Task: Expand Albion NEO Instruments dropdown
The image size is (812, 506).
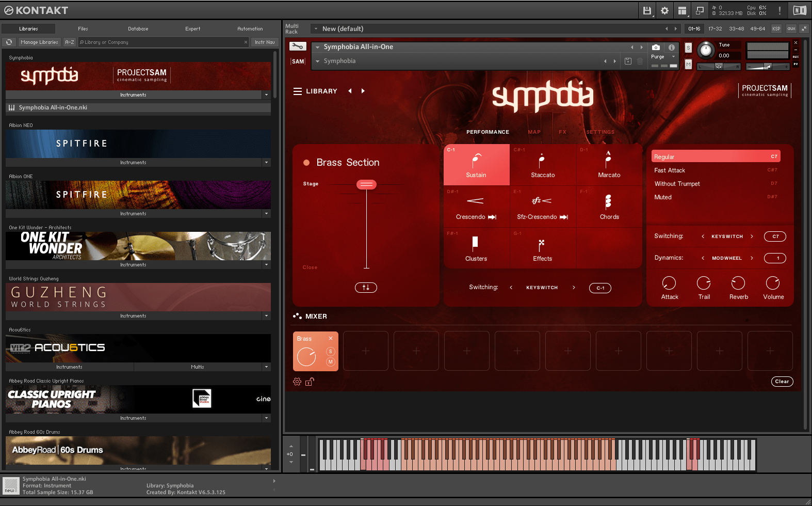Action: coord(267,163)
